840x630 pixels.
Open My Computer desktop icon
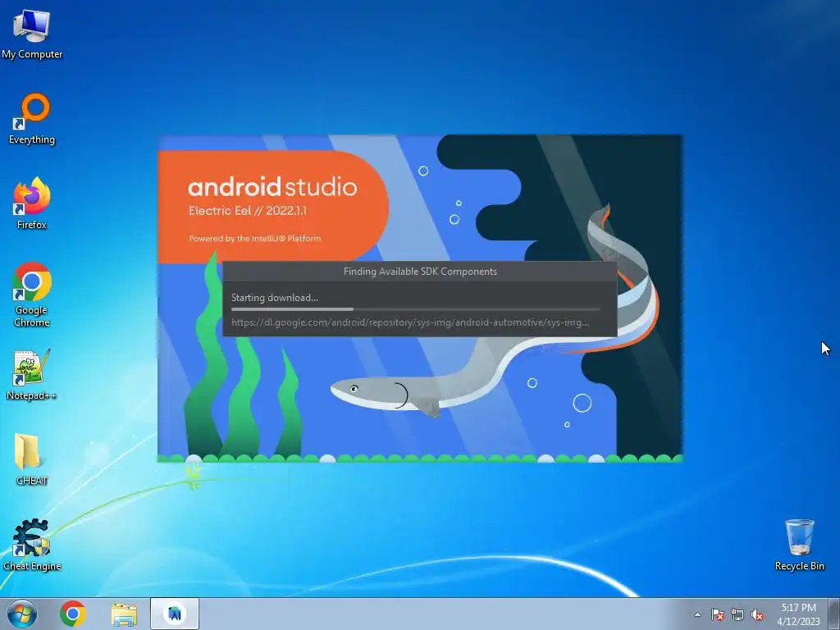[x=32, y=34]
